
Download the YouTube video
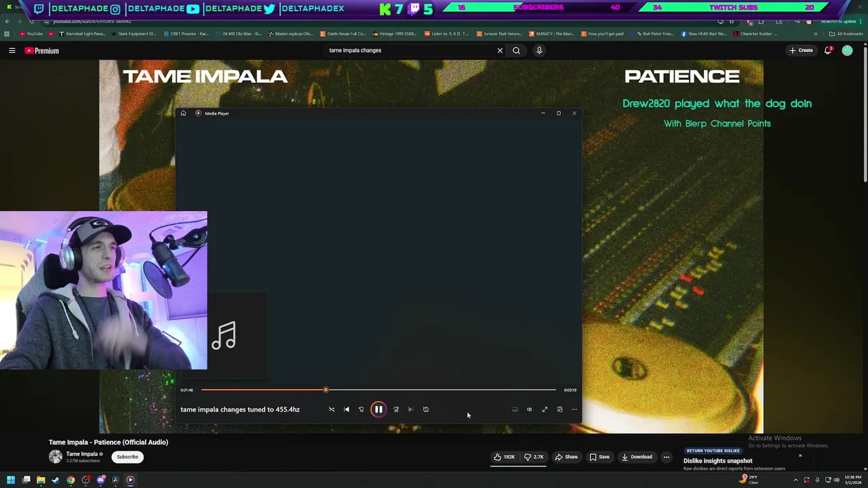637,457
